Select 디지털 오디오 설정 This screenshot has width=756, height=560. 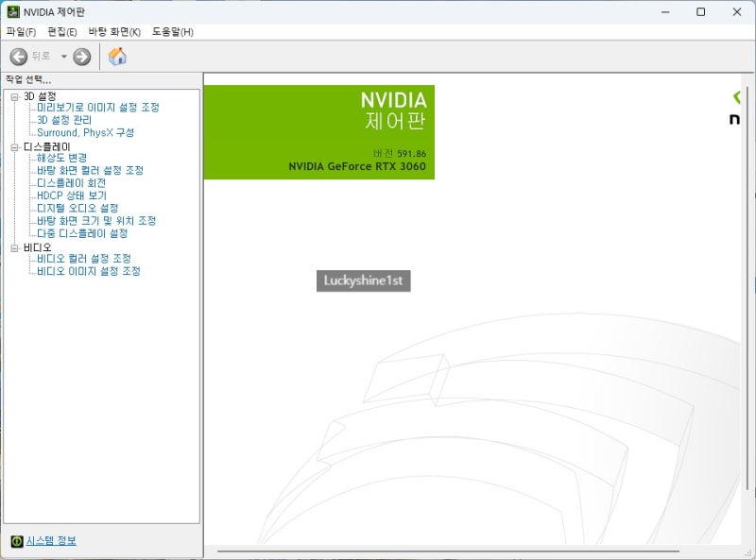click(77, 208)
